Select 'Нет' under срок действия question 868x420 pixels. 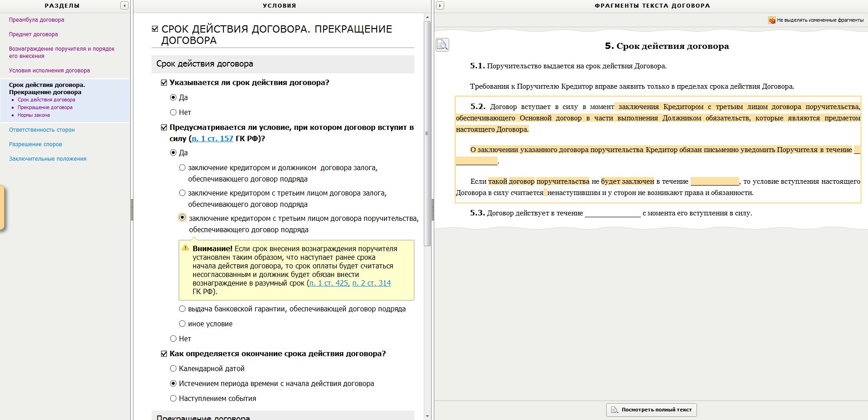(173, 112)
